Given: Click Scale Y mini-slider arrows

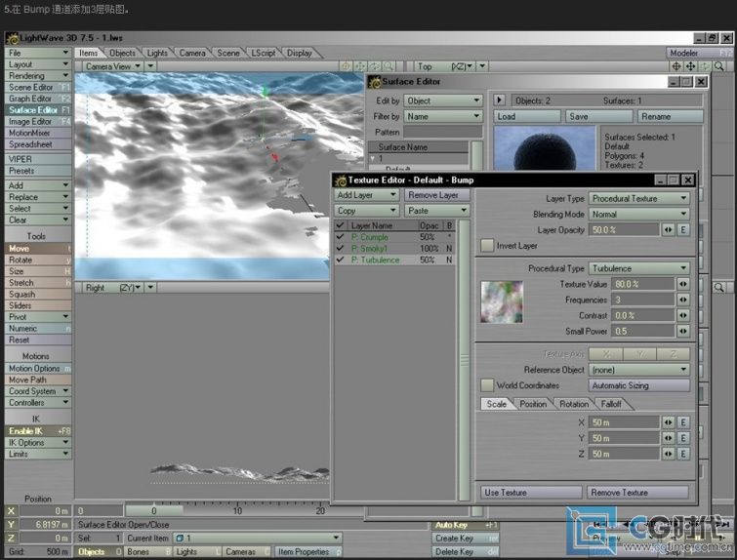Looking at the screenshot, I should [x=668, y=438].
